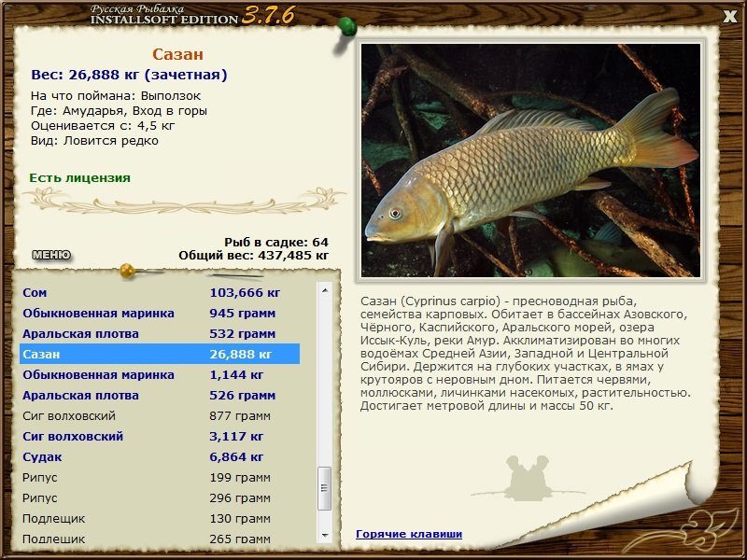Click the carp photo thumbnail

tap(530, 161)
